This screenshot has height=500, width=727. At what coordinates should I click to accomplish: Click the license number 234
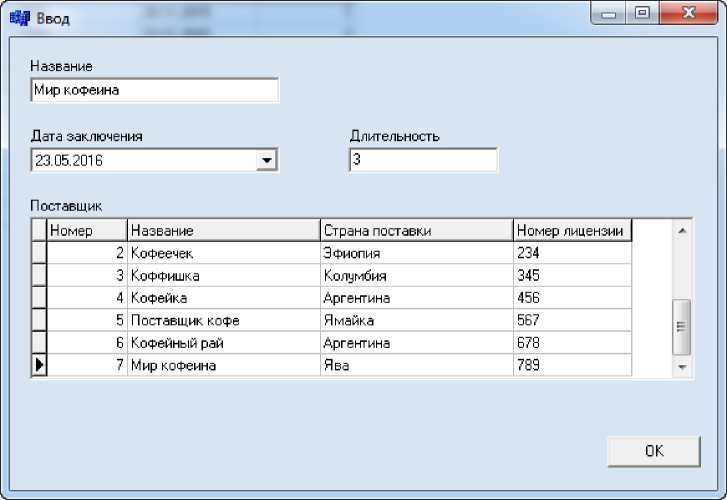click(x=572, y=253)
